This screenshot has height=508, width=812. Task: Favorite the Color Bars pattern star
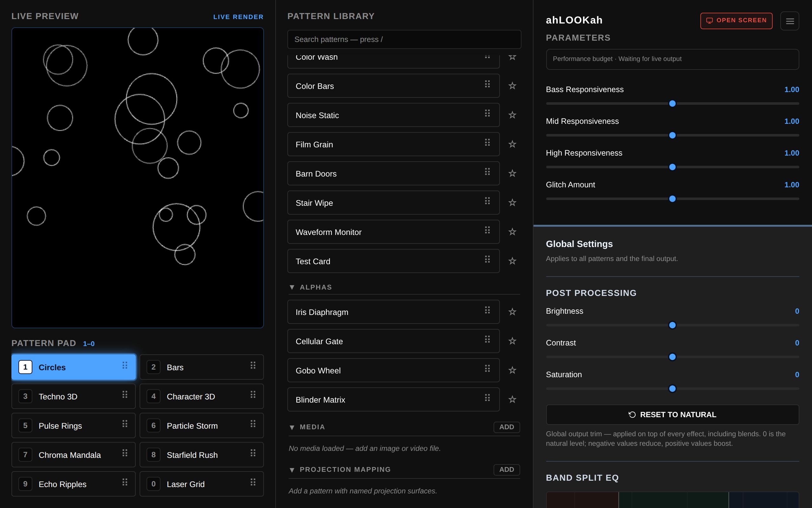click(512, 86)
